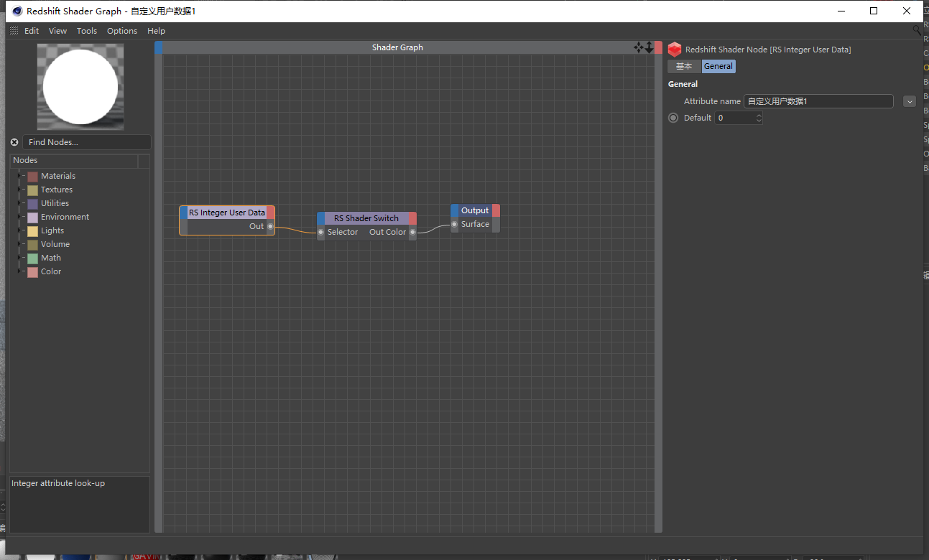
Task: Click the Redshift cube icon in the attribute panel
Action: [675, 50]
